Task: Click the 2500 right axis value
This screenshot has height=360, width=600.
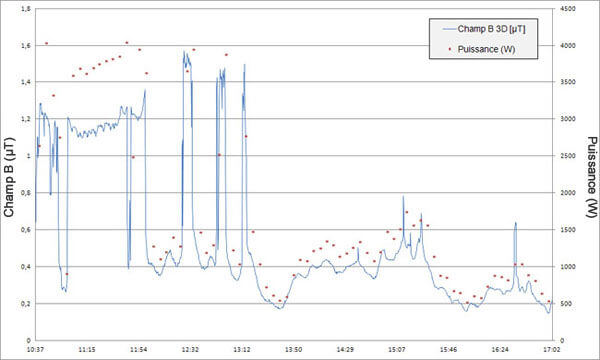Action: pos(568,156)
